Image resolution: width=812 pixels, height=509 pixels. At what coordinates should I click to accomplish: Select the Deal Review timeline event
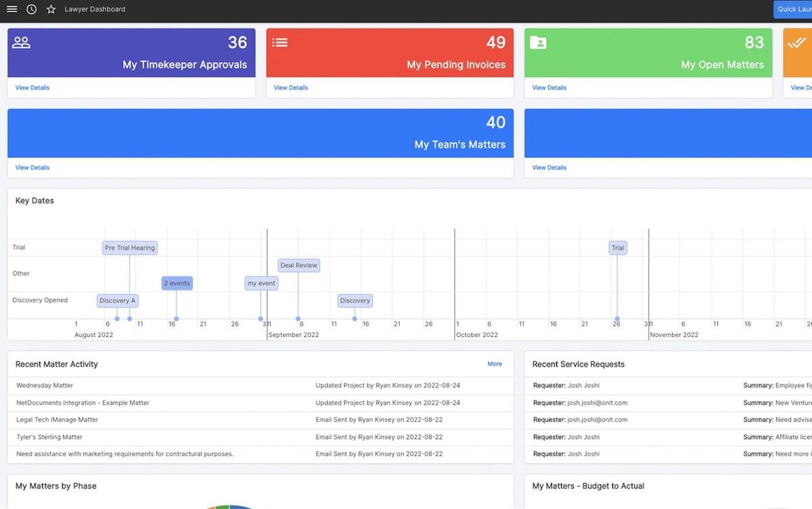click(298, 265)
